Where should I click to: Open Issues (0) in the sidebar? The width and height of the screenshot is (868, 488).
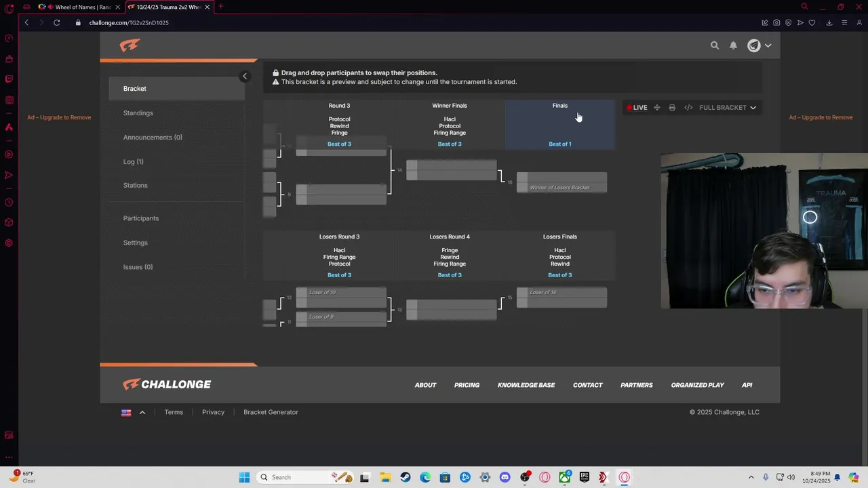138,267
